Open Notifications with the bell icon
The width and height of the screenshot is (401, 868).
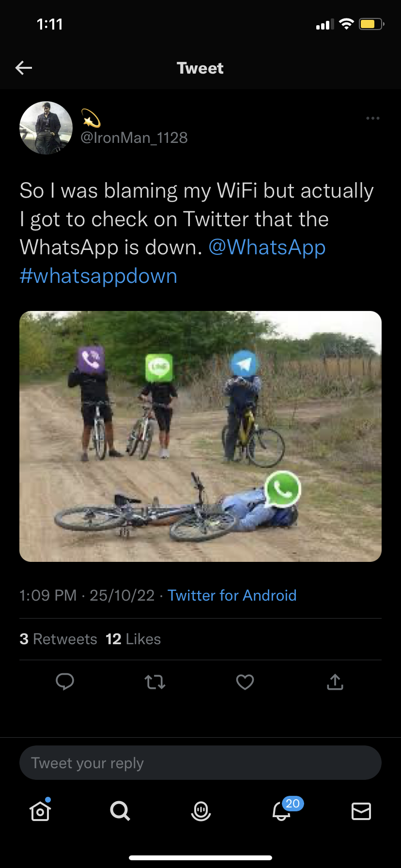[x=281, y=811]
